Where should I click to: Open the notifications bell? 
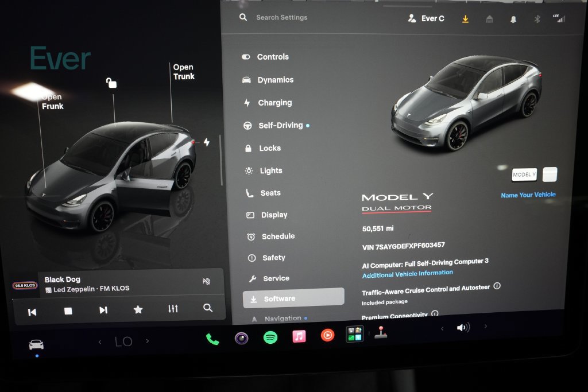pyautogui.click(x=513, y=19)
